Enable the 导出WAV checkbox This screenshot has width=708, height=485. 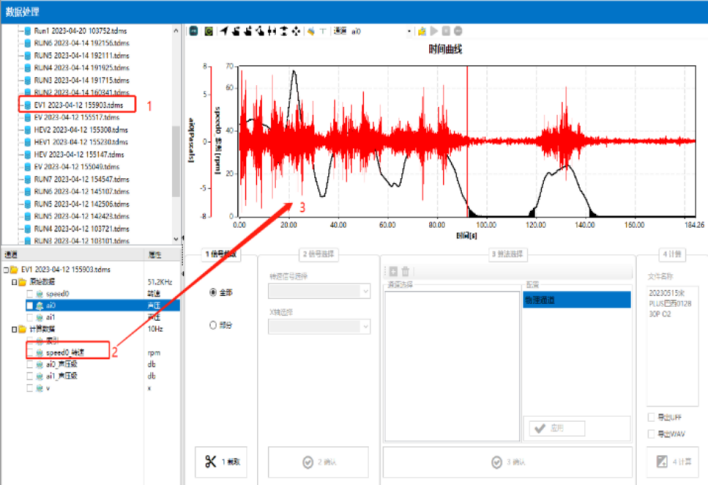click(x=652, y=434)
